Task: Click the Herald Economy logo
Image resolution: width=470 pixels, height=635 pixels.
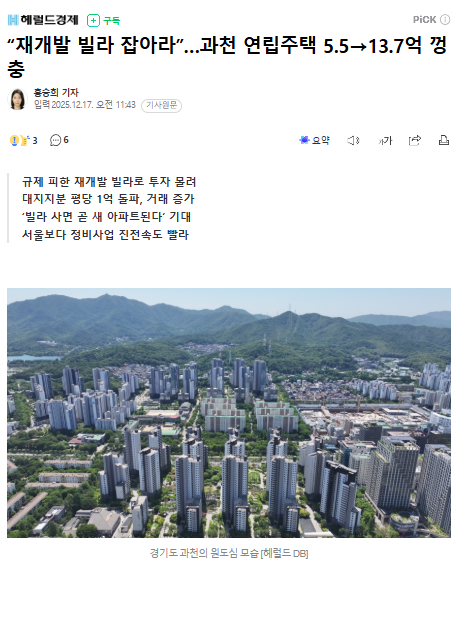Action: [x=43, y=19]
